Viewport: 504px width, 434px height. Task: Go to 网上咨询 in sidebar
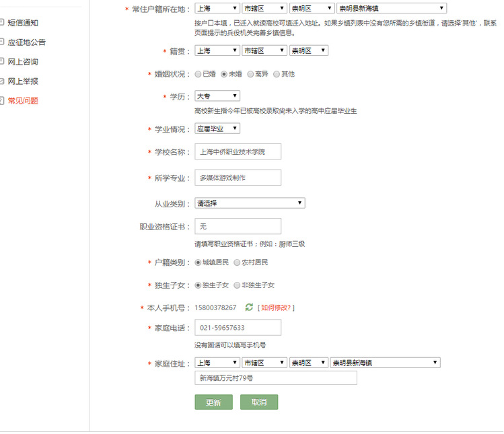pyautogui.click(x=22, y=62)
